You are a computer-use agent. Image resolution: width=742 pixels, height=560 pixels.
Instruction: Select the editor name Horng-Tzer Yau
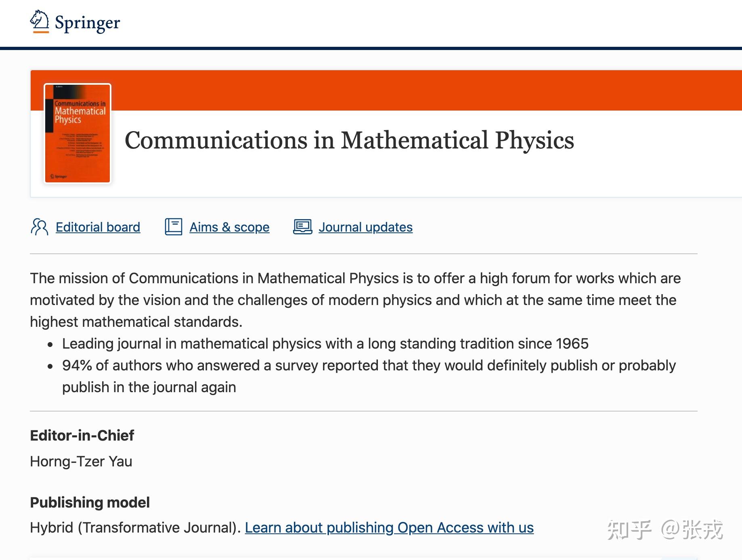click(81, 462)
